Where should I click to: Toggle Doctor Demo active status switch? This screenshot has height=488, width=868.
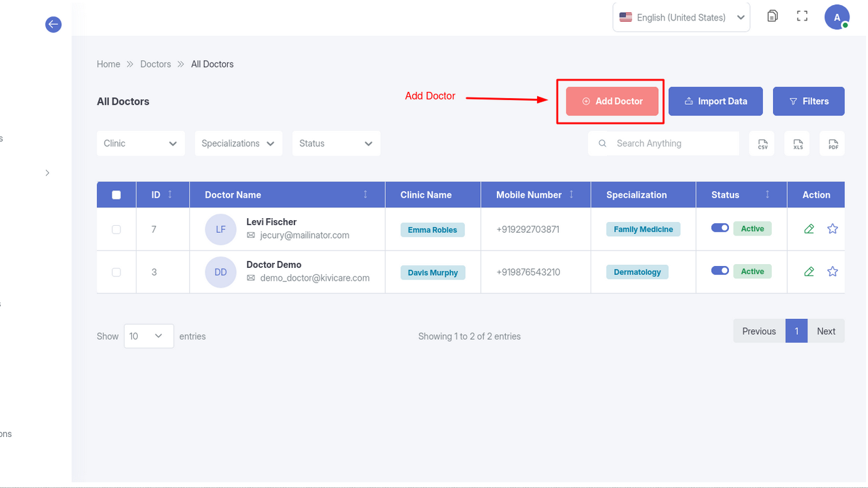tap(720, 270)
